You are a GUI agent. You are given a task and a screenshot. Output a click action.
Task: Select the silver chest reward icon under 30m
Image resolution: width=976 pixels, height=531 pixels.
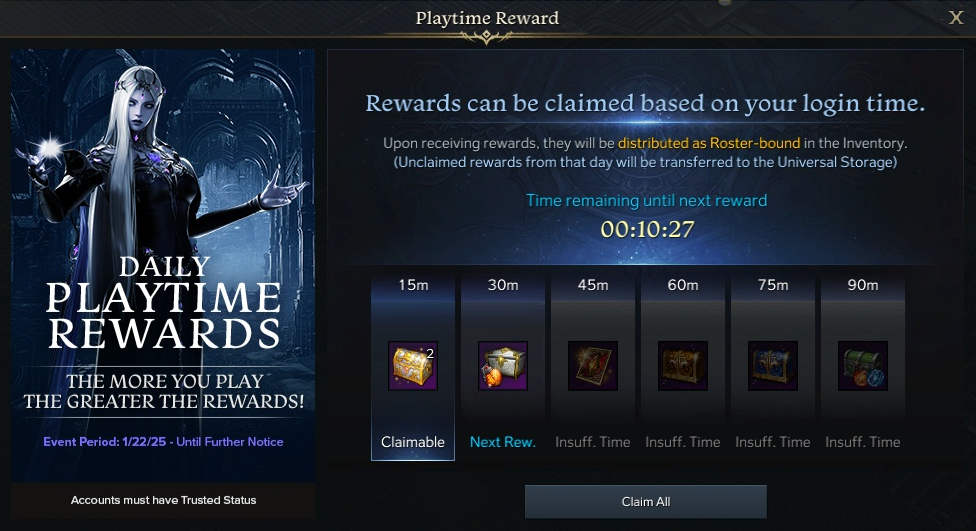[x=503, y=365]
